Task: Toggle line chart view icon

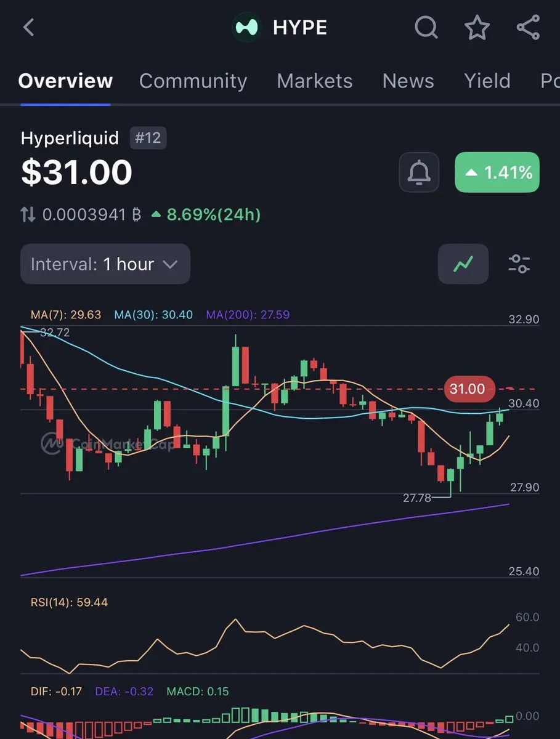Action: click(x=463, y=264)
